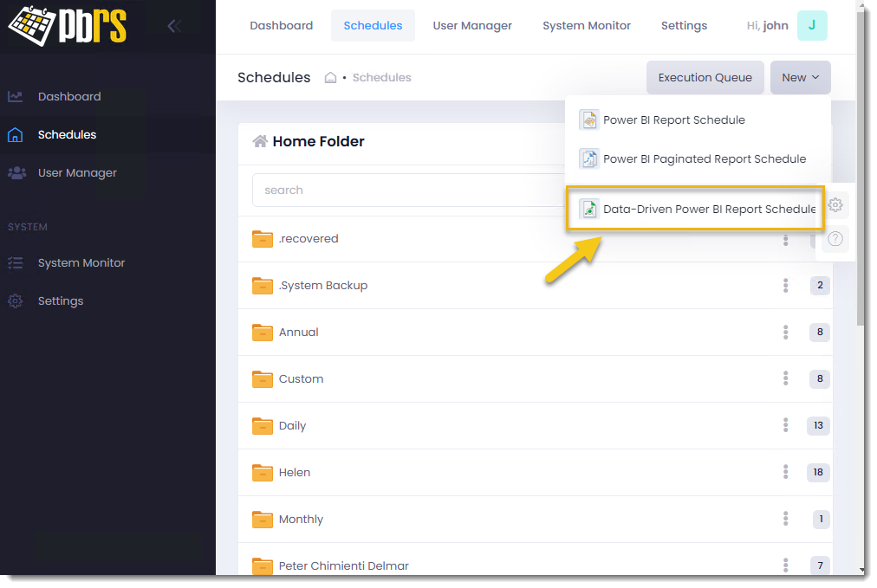Switch to the Schedules top tab

pyautogui.click(x=373, y=26)
